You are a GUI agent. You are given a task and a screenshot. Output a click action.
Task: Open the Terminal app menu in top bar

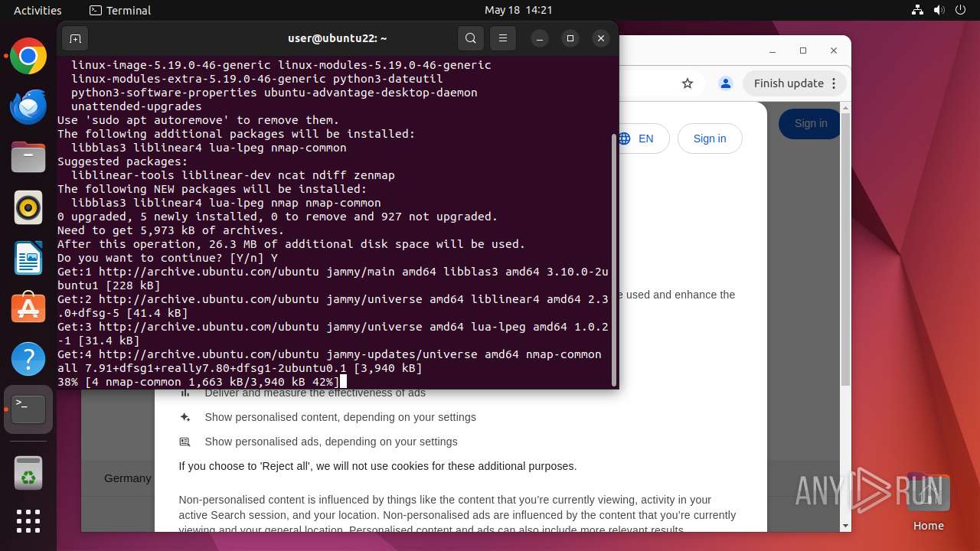tap(120, 10)
